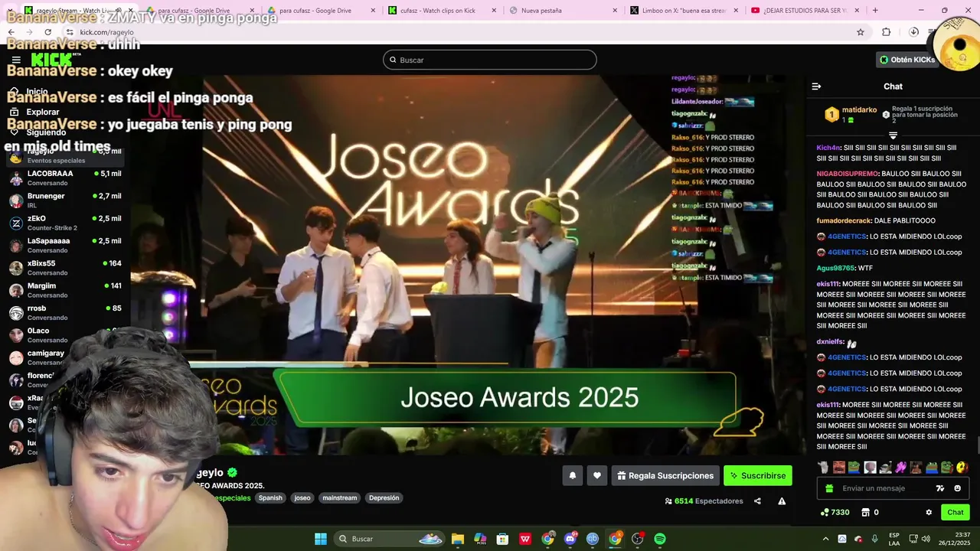The image size is (980, 551).
Task: Open the 7TV emote picker icon
Action: tap(940, 488)
